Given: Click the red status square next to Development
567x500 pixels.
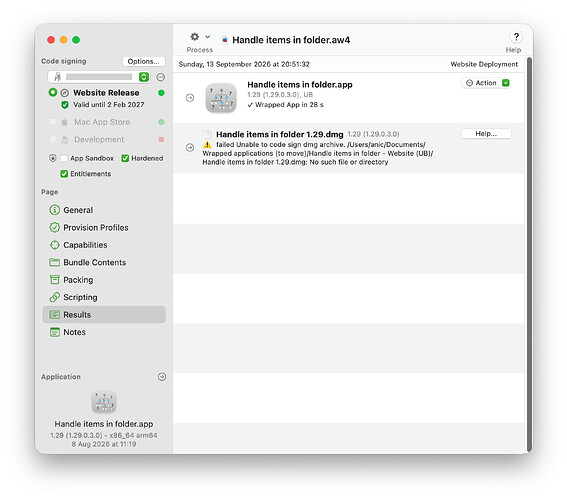Looking at the screenshot, I should click(161, 140).
